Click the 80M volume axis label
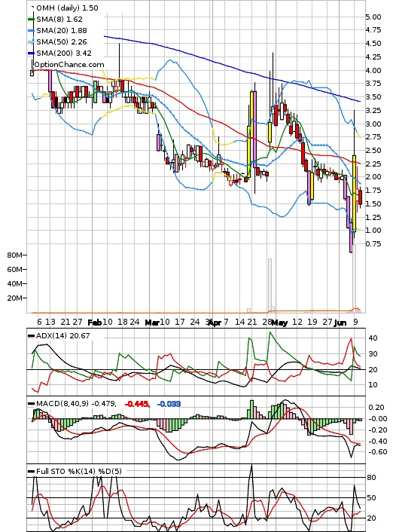 14,255
